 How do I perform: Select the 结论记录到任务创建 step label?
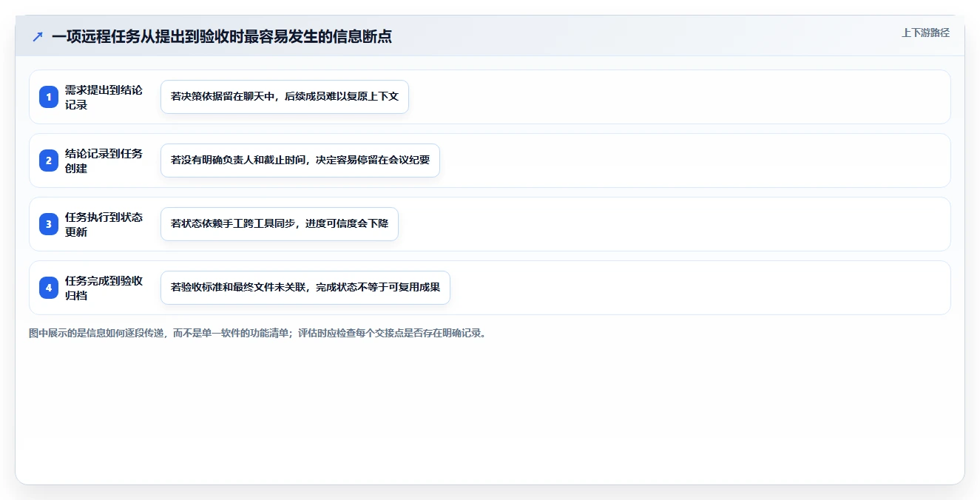tap(104, 161)
